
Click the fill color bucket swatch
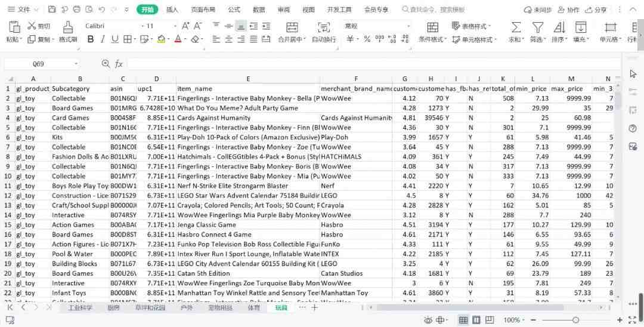tap(161, 39)
